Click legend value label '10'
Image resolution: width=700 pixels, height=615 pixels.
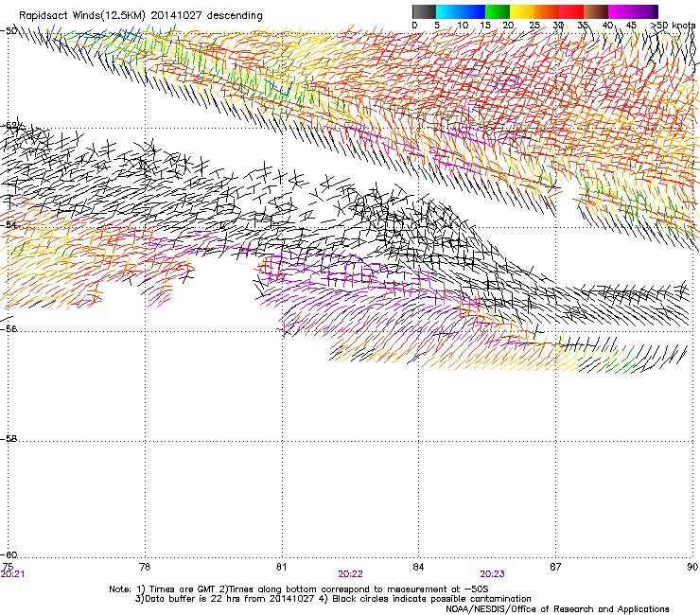click(463, 26)
